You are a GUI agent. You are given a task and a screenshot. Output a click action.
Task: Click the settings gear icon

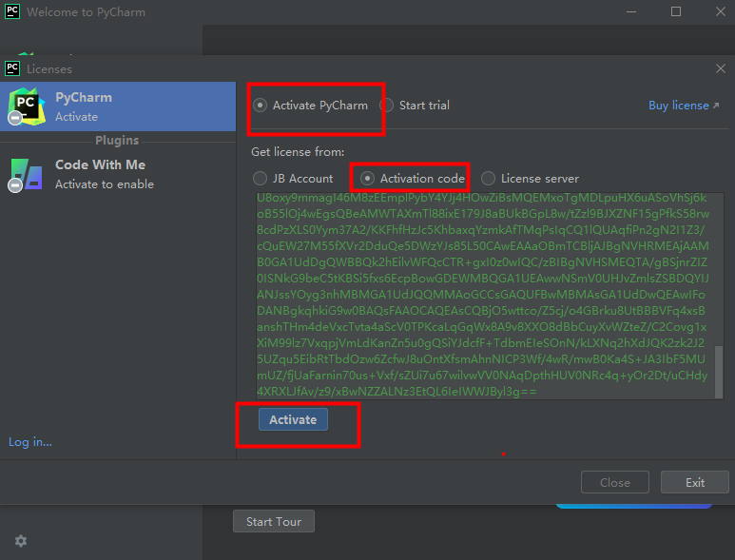[21, 540]
